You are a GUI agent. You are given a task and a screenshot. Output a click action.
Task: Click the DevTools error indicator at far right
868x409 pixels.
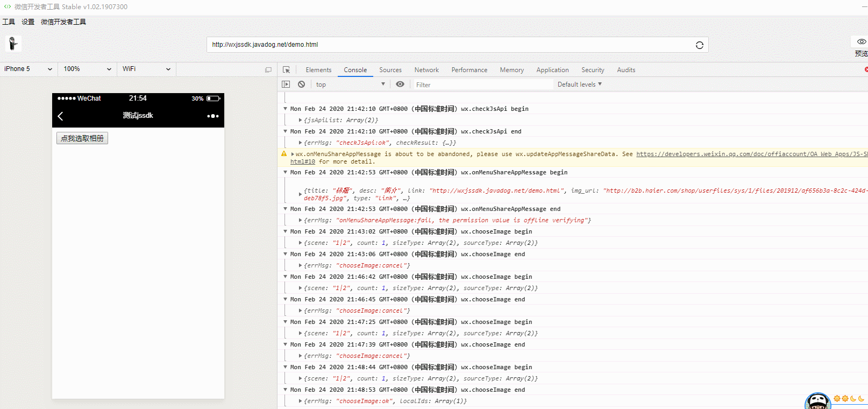[x=866, y=69]
